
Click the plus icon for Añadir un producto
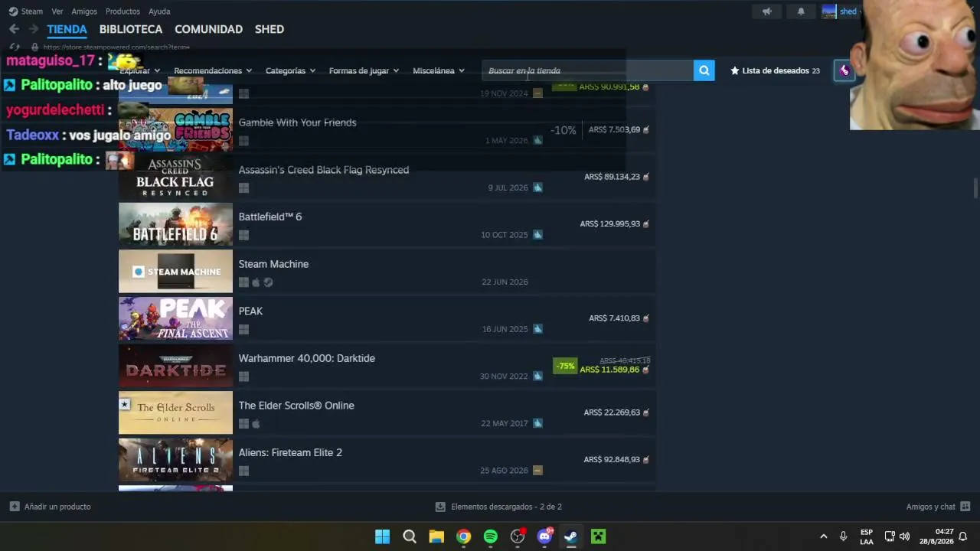pyautogui.click(x=15, y=507)
